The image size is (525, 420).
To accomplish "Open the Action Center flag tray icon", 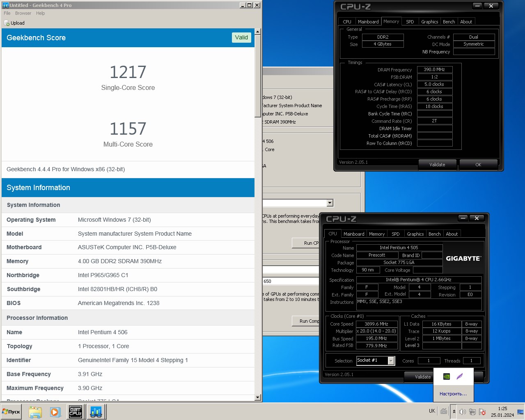I will [x=482, y=411].
